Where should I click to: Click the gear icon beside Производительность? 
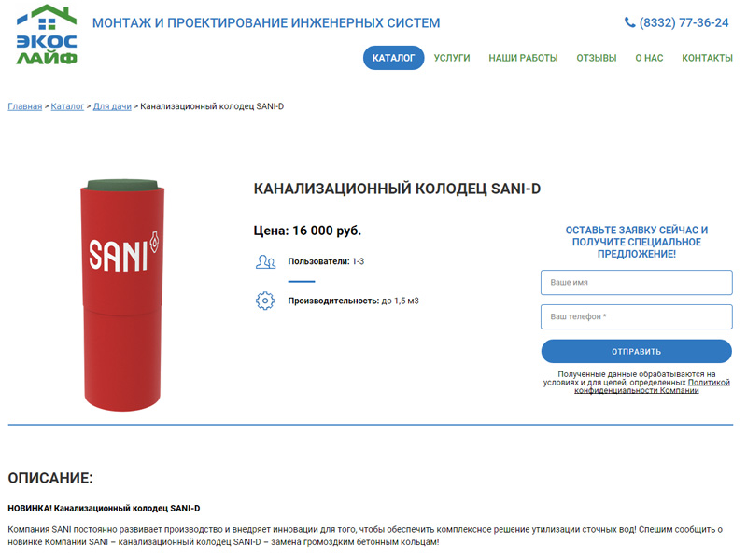[x=265, y=301]
